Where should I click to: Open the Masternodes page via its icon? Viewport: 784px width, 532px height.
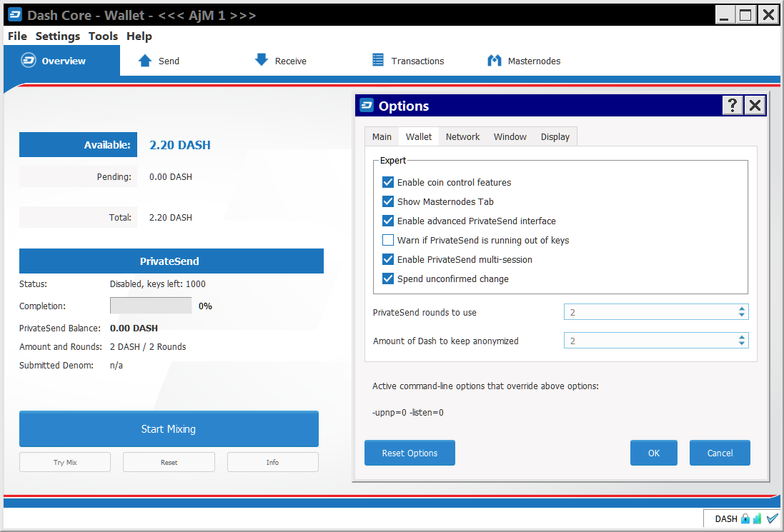494,61
